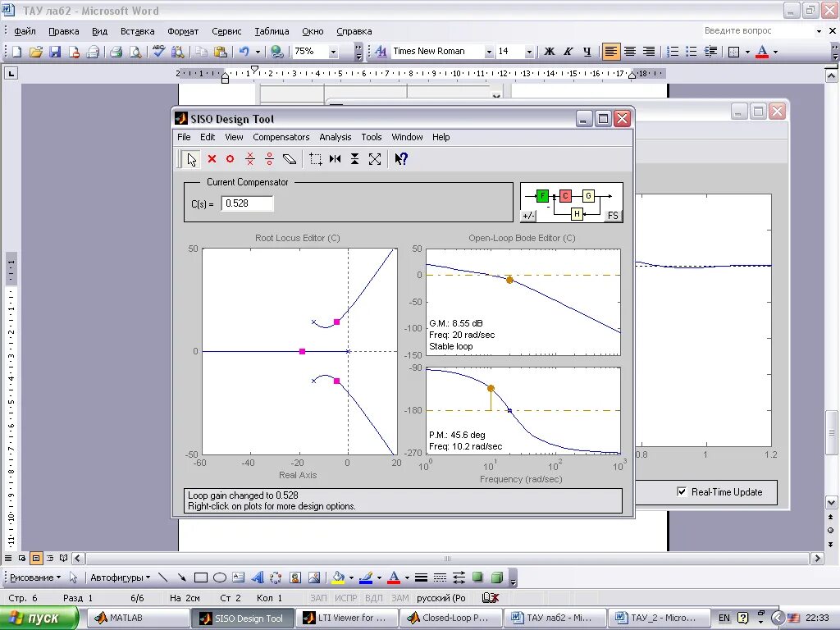The image size is (840, 630).
Task: Open the SISO File menu
Action: pyautogui.click(x=184, y=137)
